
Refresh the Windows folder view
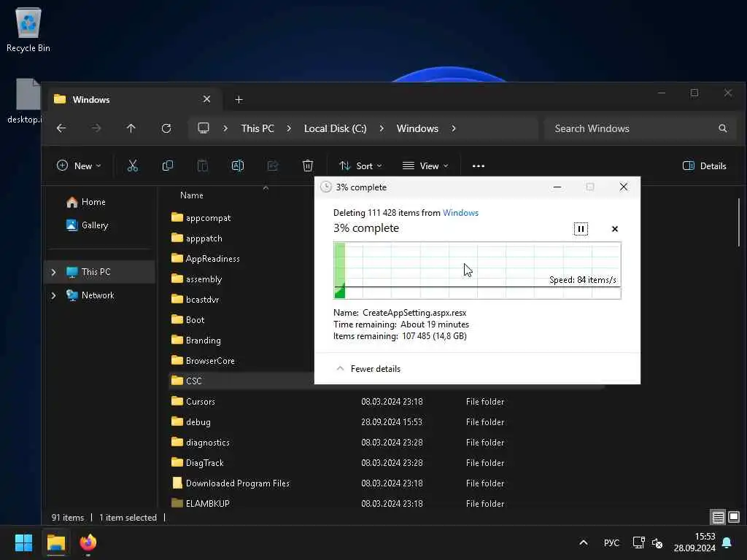click(x=166, y=128)
